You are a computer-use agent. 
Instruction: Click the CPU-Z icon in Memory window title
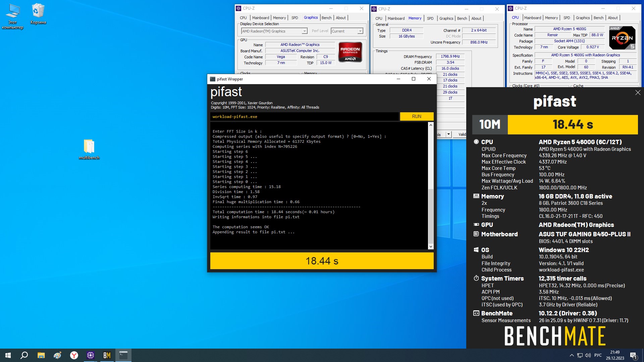(x=374, y=9)
